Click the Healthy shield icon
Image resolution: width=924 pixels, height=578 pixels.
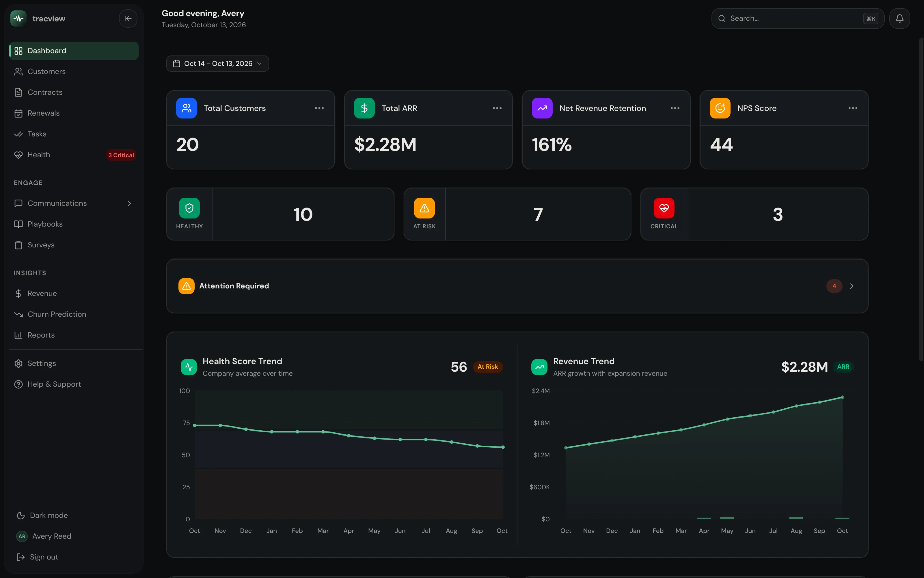[189, 208]
